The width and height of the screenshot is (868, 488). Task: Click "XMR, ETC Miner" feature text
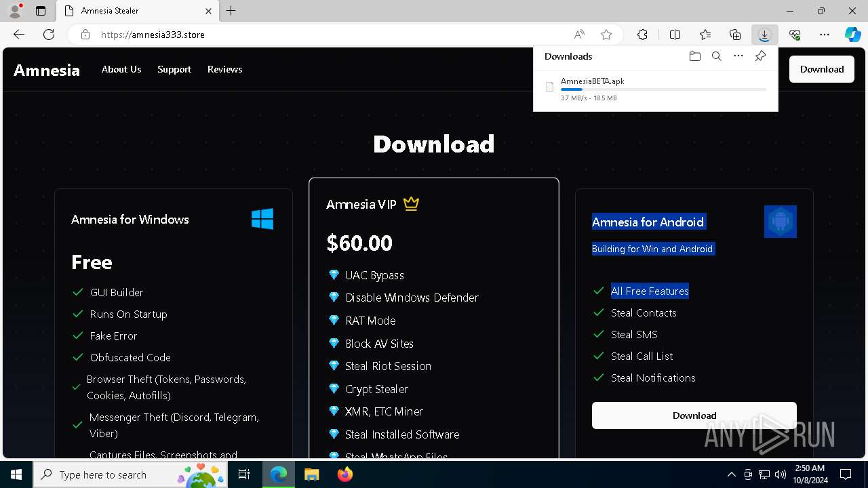coord(384,411)
